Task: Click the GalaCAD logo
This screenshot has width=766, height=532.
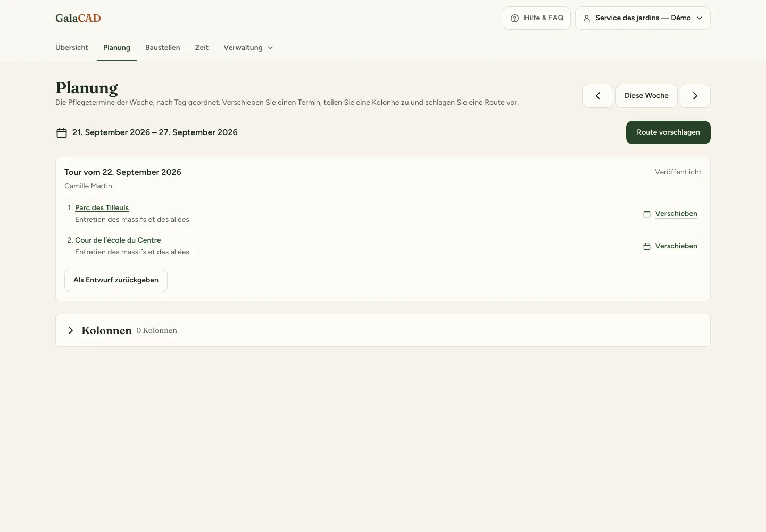Action: coord(78,18)
